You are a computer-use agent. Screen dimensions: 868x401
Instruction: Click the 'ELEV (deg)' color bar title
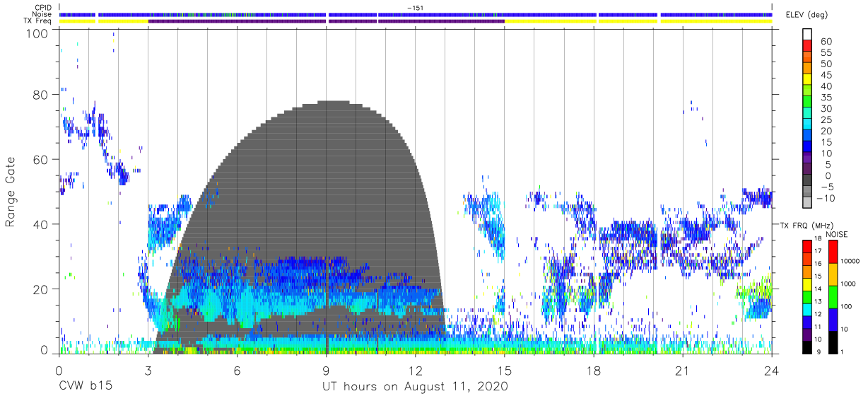tap(809, 15)
